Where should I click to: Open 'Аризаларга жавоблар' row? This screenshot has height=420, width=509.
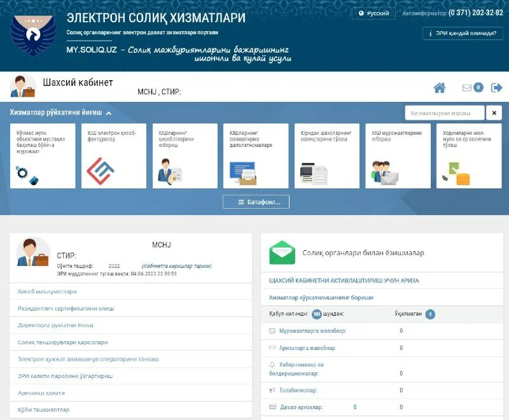click(x=382, y=348)
